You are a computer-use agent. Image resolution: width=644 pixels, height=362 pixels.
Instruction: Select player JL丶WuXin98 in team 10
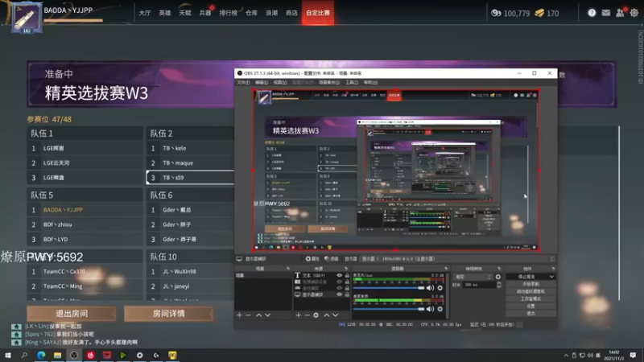click(190, 271)
